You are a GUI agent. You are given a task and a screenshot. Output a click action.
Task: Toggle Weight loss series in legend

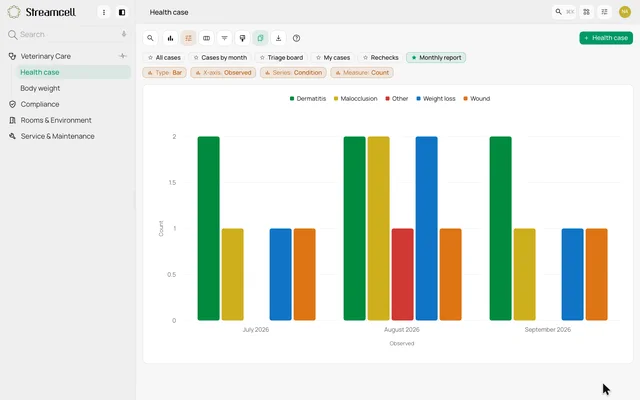pyautogui.click(x=436, y=99)
